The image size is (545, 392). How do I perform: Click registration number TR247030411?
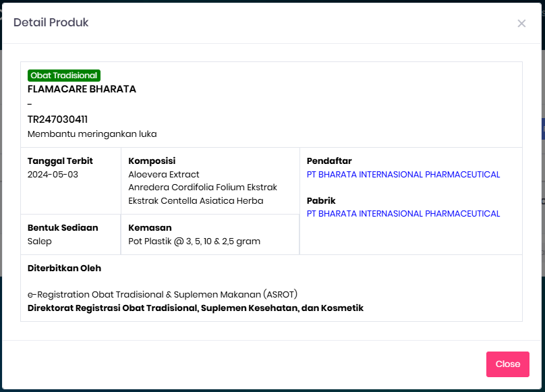click(x=57, y=119)
